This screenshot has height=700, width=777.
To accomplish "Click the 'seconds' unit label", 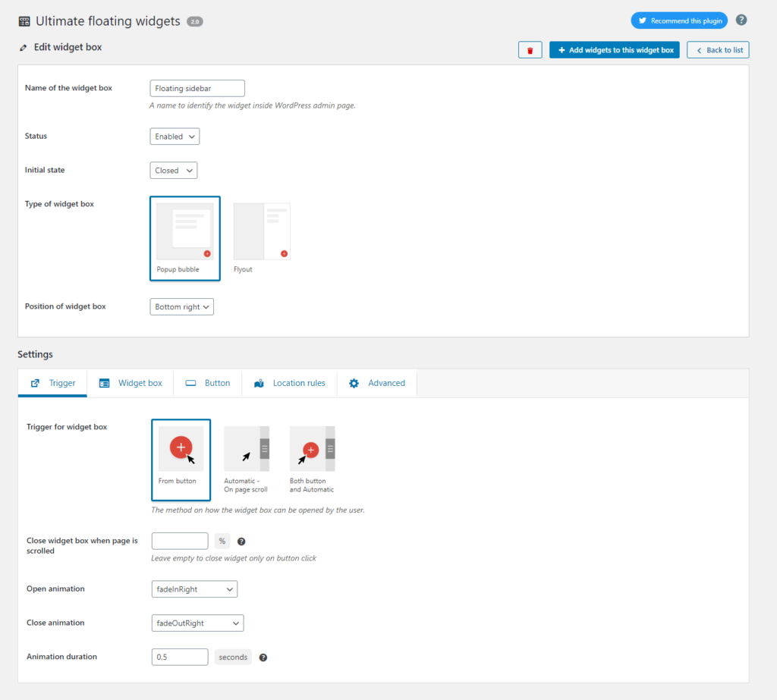I will [x=233, y=658].
